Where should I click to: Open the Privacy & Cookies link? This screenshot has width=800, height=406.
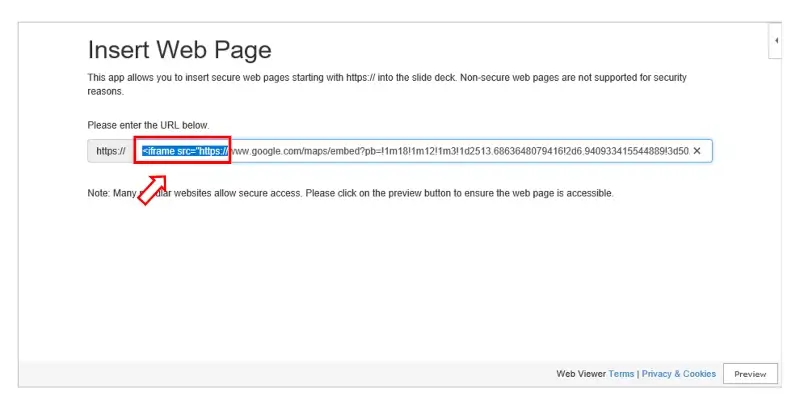coord(679,374)
